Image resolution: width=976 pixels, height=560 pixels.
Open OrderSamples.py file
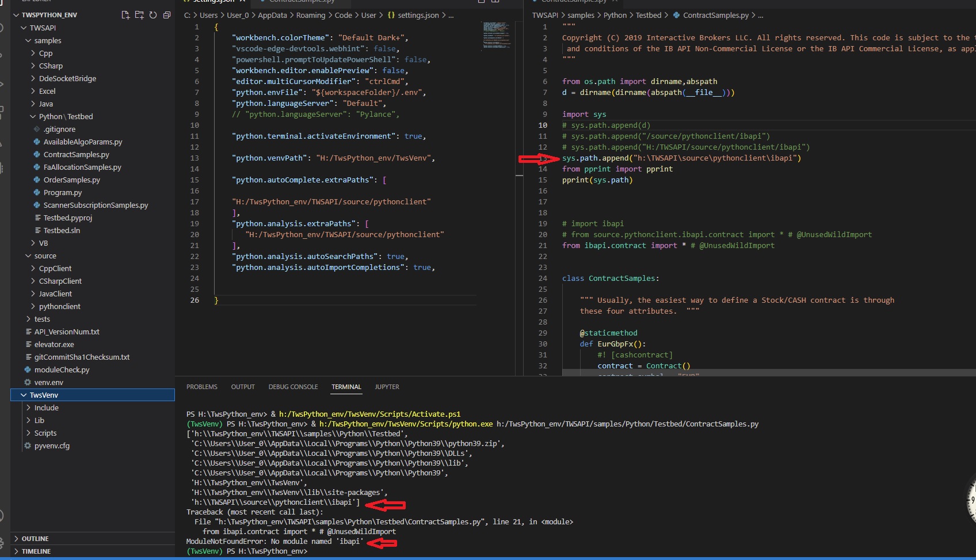(x=72, y=180)
